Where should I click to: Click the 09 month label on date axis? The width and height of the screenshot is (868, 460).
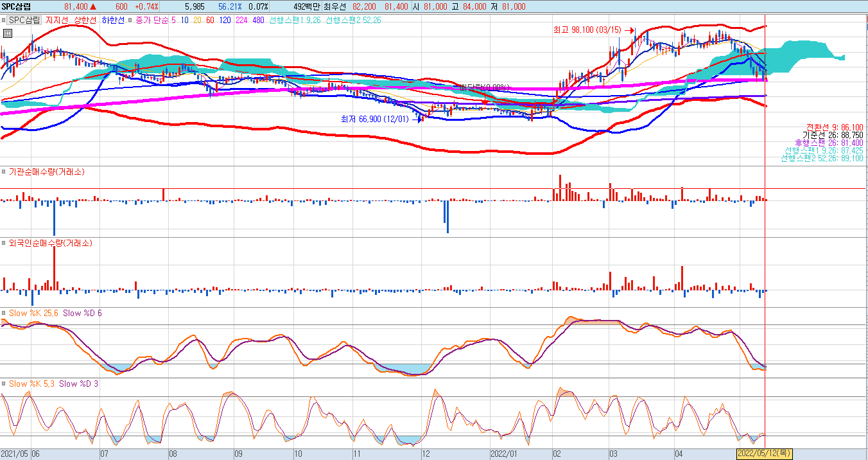click(238, 454)
